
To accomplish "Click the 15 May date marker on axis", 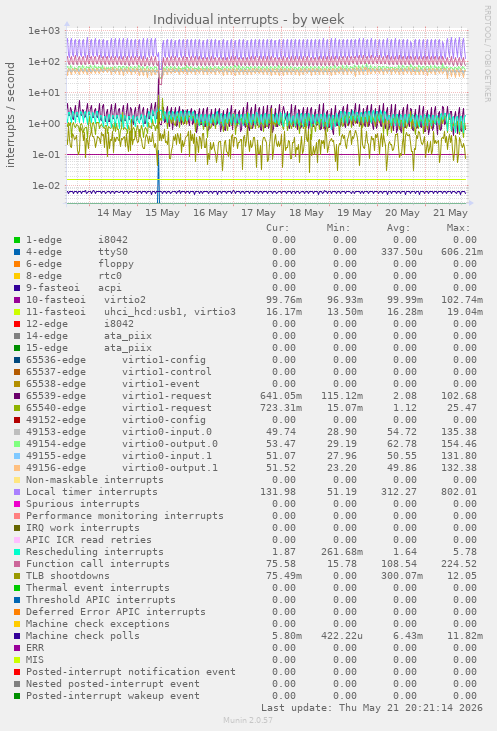I will click(162, 213).
